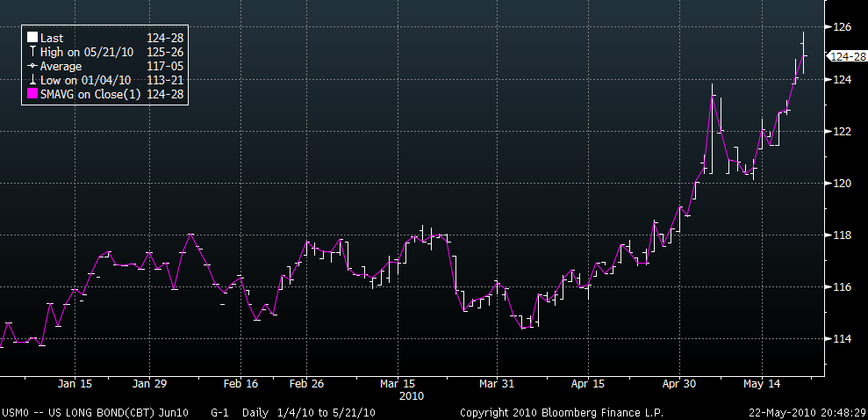Click the Mar 15 date axis label
Viewport: 868px width, 420px height.
click(x=398, y=383)
